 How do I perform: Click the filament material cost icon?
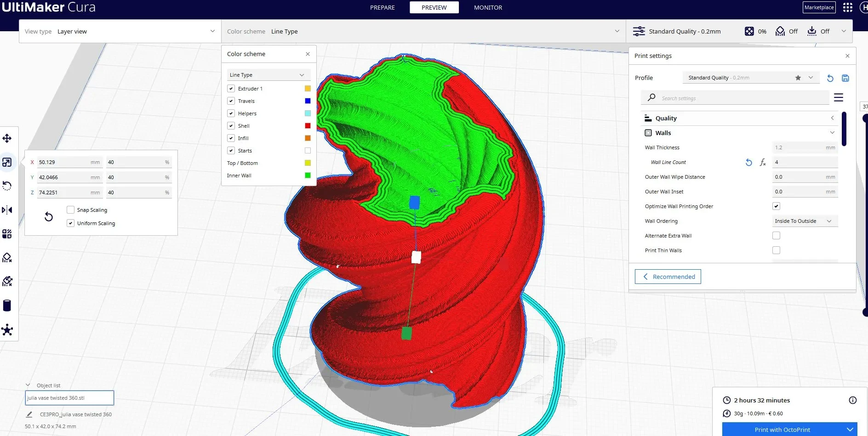(x=727, y=413)
